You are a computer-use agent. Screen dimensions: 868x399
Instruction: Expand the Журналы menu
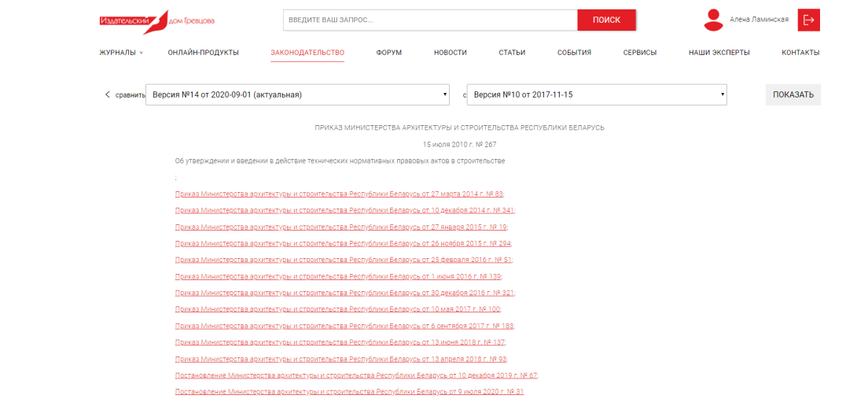tap(121, 53)
